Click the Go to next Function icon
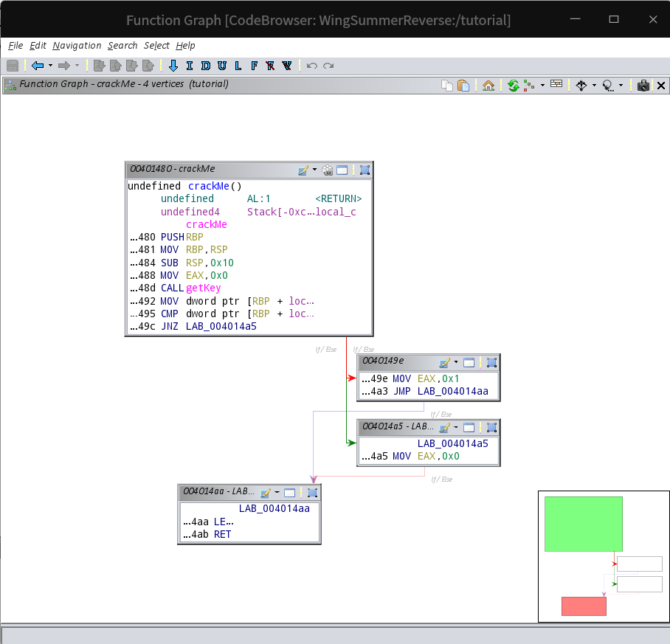 (255, 66)
